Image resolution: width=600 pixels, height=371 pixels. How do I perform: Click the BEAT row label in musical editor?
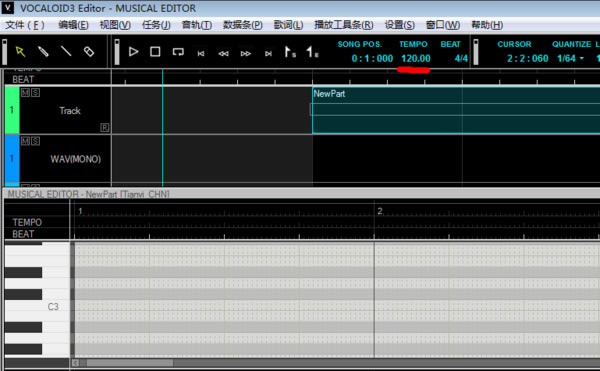pyautogui.click(x=23, y=234)
